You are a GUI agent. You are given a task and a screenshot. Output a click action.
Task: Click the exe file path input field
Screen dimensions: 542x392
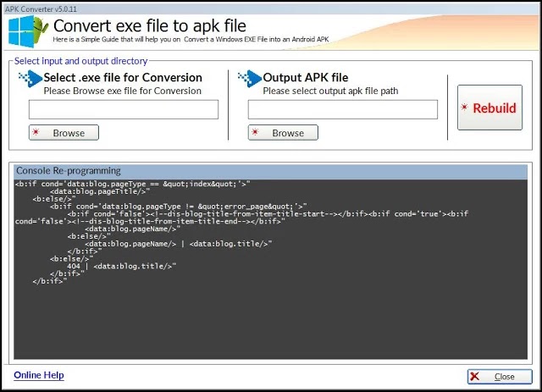[x=124, y=109]
